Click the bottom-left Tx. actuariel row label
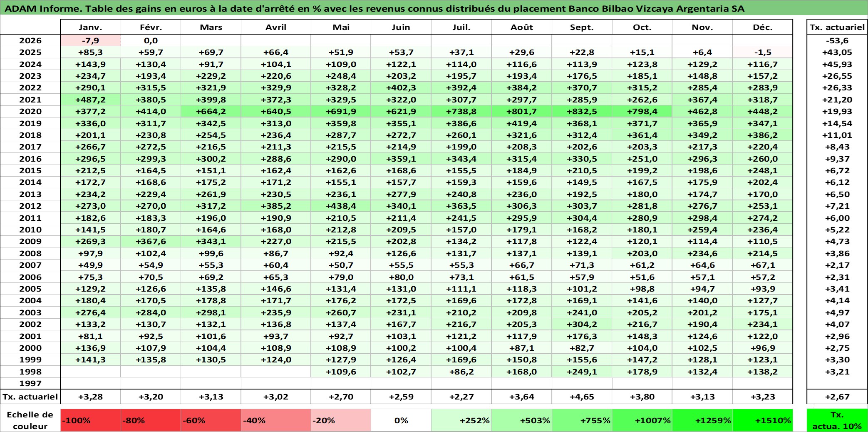The width and height of the screenshot is (868, 432). click(x=30, y=397)
